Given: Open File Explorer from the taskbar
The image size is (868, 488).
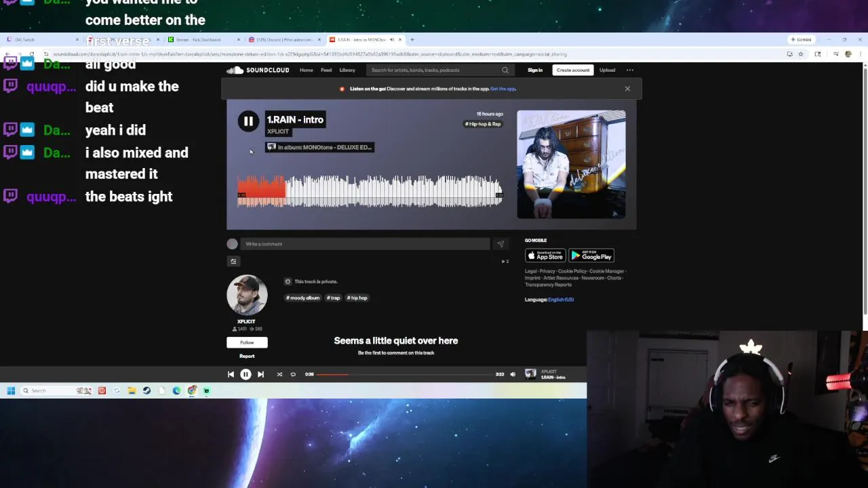Looking at the screenshot, I should pyautogui.click(x=132, y=390).
